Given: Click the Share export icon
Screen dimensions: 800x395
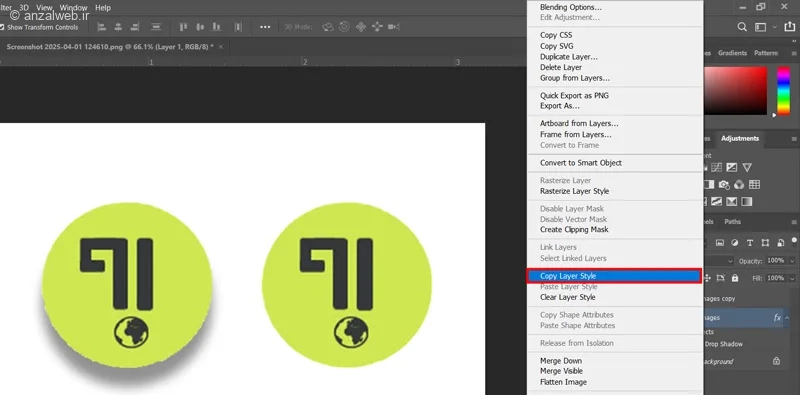Looking at the screenshot, I should coord(791,27).
